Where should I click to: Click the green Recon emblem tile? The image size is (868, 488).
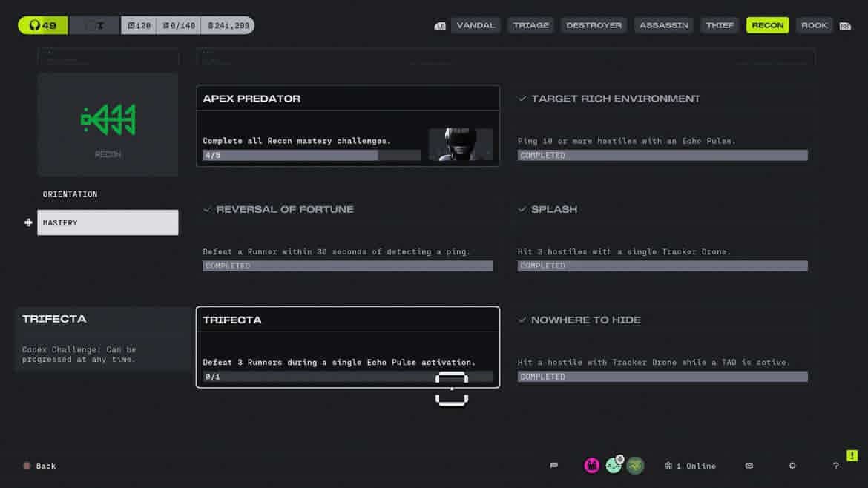click(x=108, y=124)
